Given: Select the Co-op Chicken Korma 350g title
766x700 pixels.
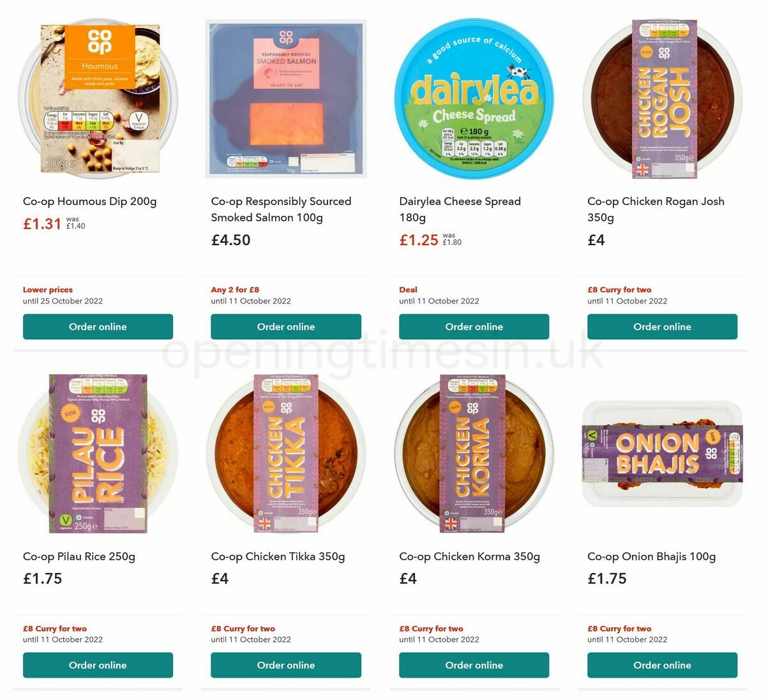Looking at the screenshot, I should coord(469,556).
